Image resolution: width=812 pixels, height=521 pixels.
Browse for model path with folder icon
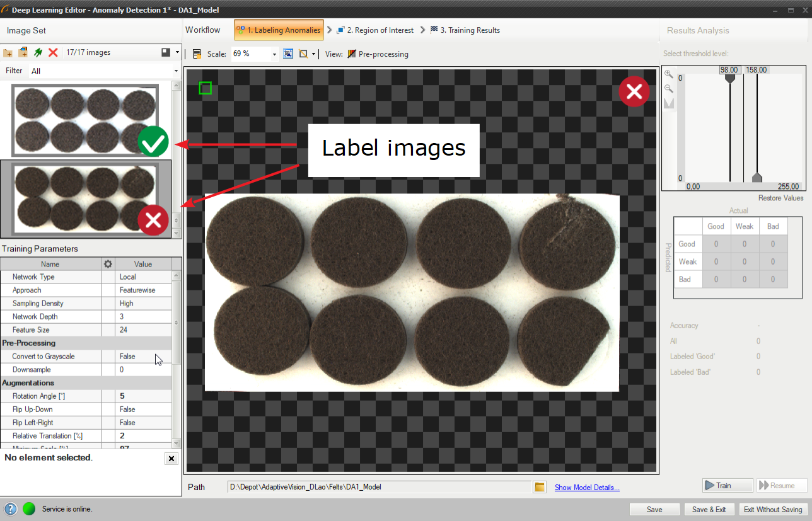point(539,487)
